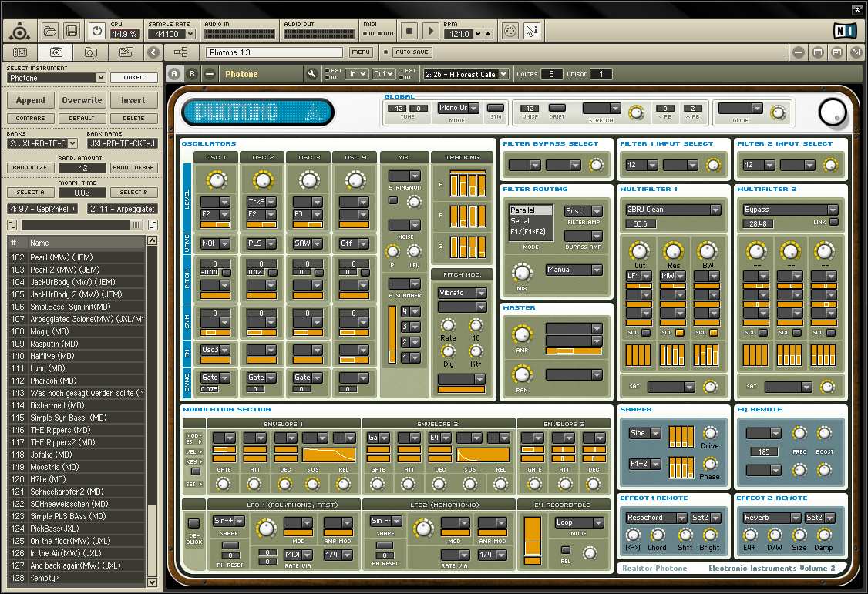Click the stop transport button
The height and width of the screenshot is (594, 868).
(x=409, y=31)
